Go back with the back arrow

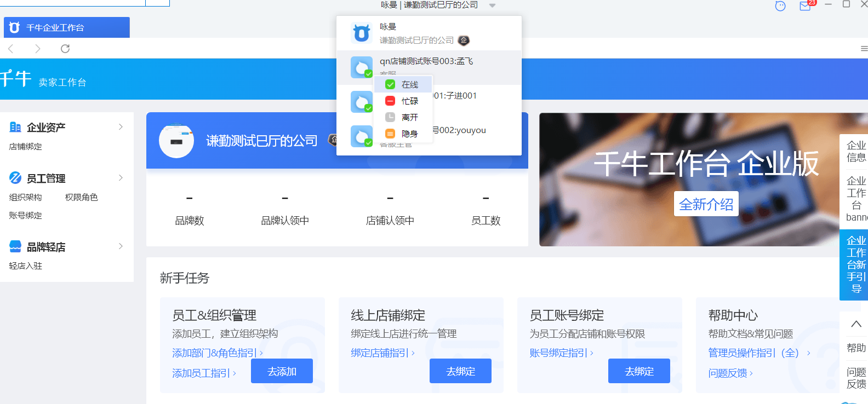tap(10, 49)
